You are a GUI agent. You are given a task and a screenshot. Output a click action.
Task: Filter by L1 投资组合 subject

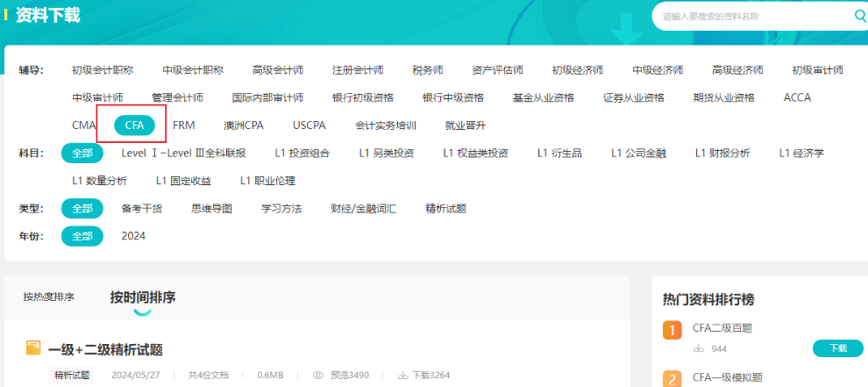click(x=302, y=153)
